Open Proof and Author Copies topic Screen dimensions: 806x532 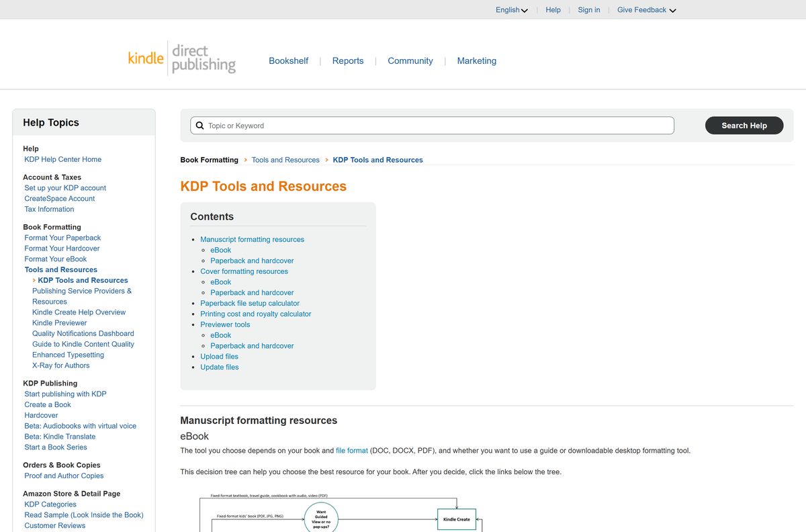(64, 476)
